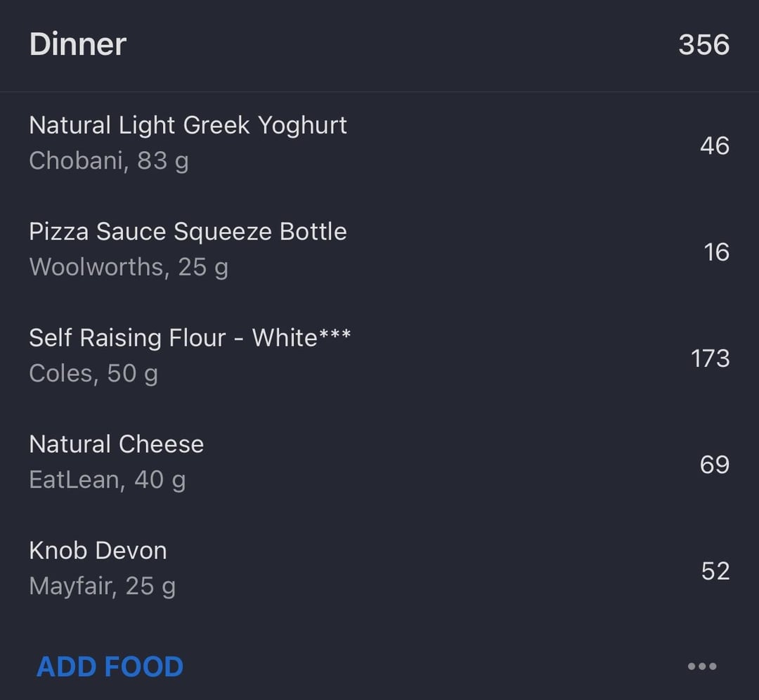Tap the EatLean, 40 g serving text
This screenshot has height=700, width=759.
pyautogui.click(x=108, y=480)
